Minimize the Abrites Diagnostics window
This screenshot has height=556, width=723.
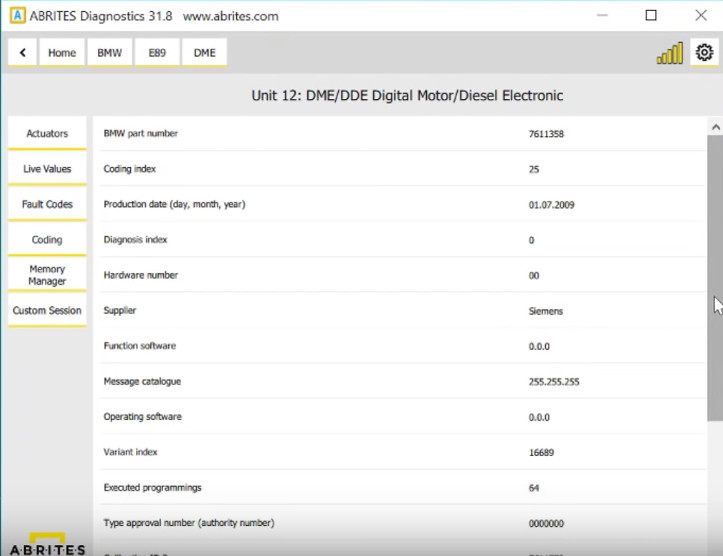602,16
